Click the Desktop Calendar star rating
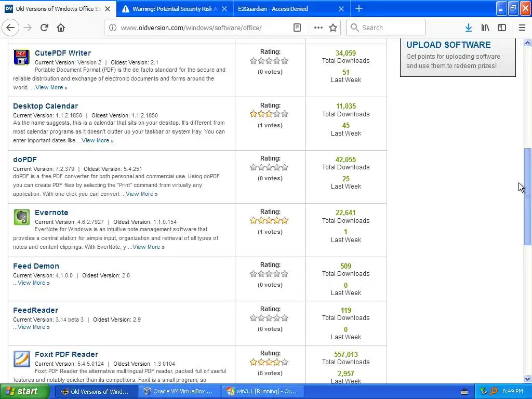532x399 pixels. tap(269, 114)
